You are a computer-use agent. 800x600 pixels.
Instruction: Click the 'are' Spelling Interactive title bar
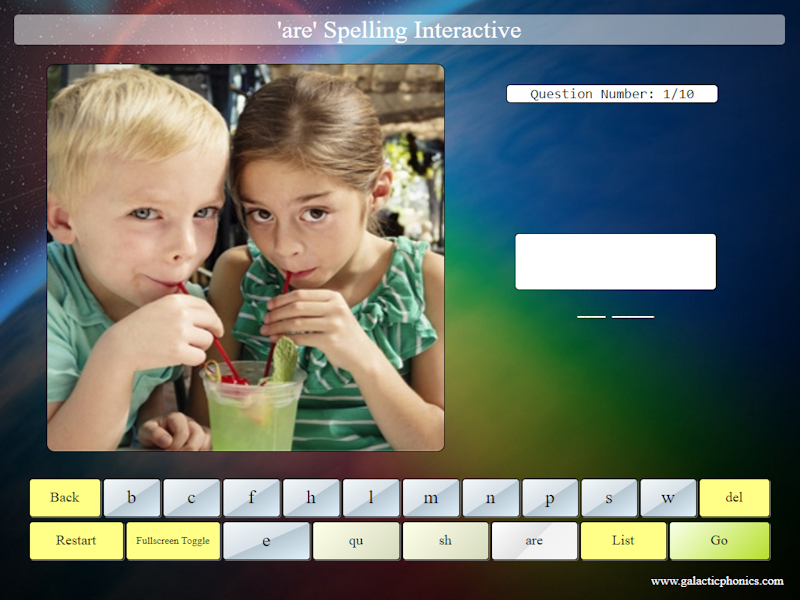coord(400,30)
